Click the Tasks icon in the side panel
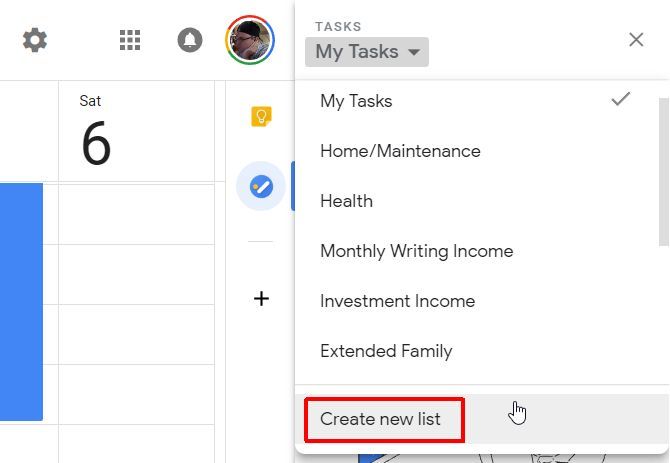This screenshot has width=670, height=463. point(261,186)
